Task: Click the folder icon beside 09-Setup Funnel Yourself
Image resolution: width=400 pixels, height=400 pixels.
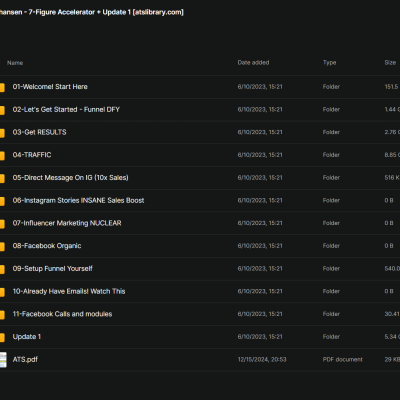Action: (x=2, y=269)
